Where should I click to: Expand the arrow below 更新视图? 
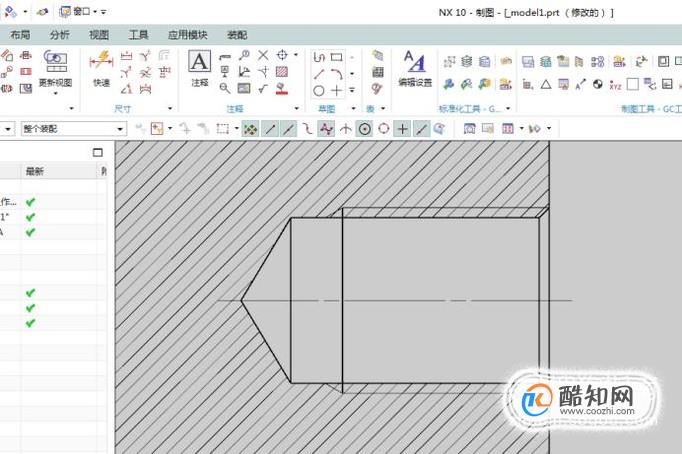click(55, 93)
